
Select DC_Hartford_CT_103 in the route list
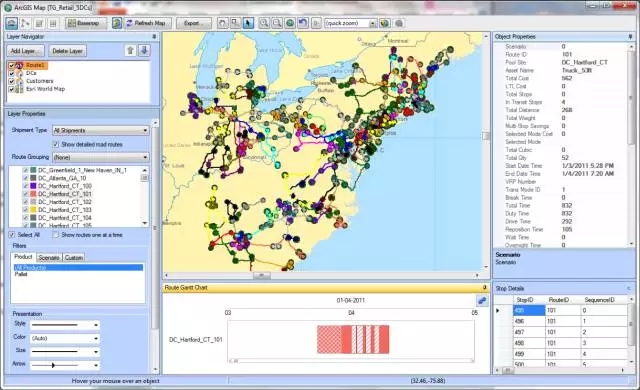point(64,210)
